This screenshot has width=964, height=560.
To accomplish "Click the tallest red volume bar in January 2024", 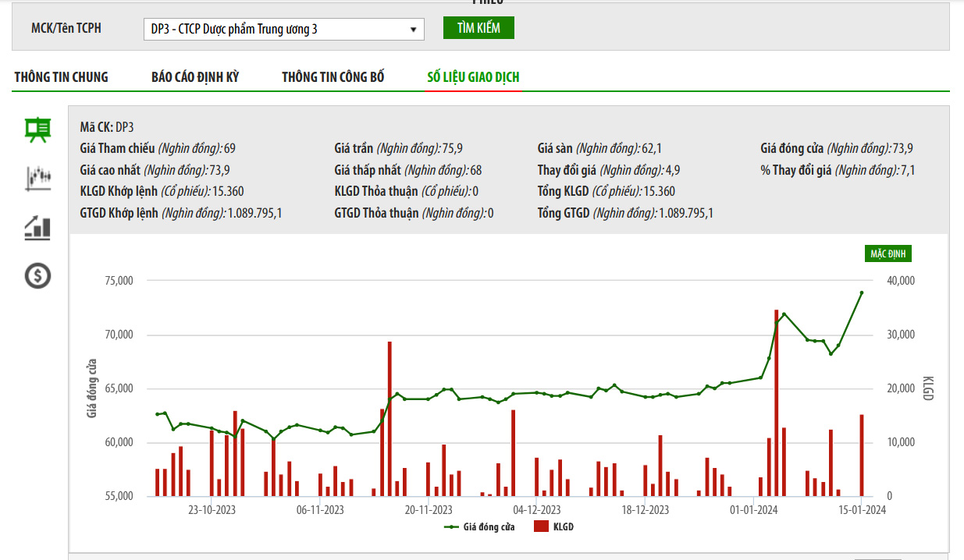I will (x=776, y=402).
